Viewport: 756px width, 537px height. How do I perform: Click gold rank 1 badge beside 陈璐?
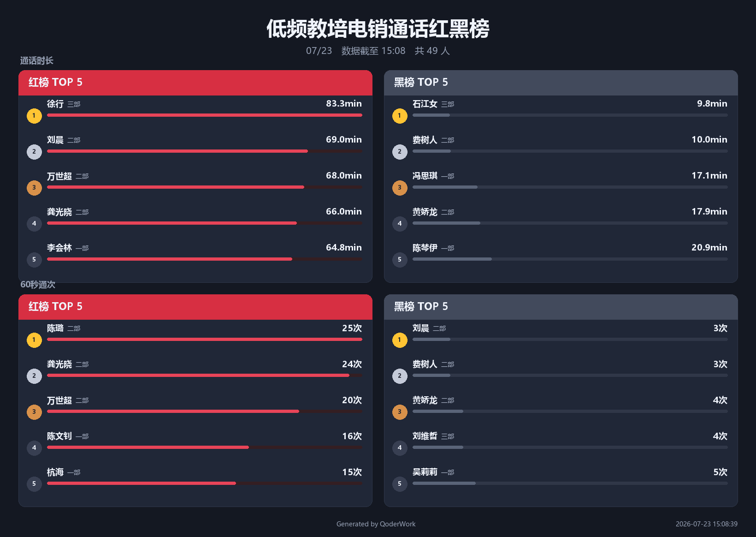pyautogui.click(x=34, y=340)
